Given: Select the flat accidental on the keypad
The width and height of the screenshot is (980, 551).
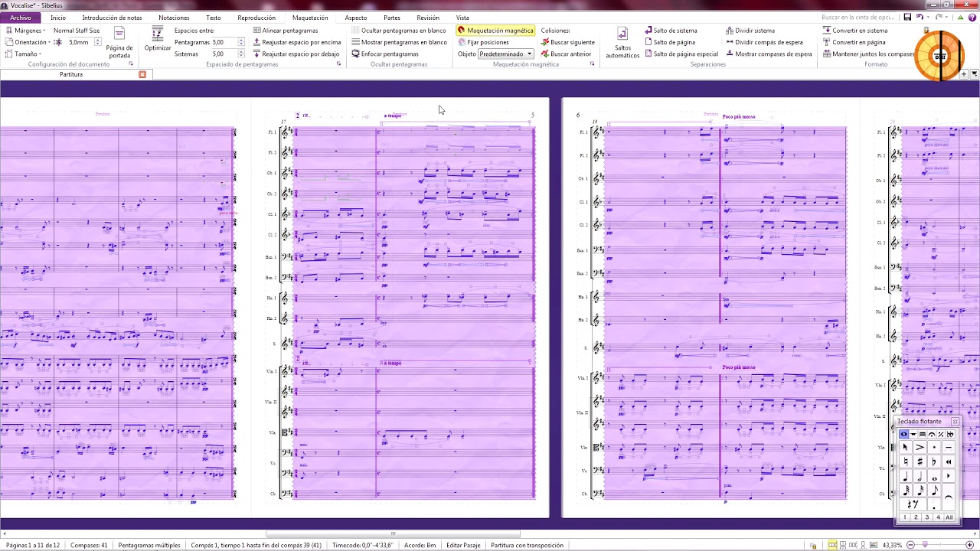Looking at the screenshot, I should 935,461.
